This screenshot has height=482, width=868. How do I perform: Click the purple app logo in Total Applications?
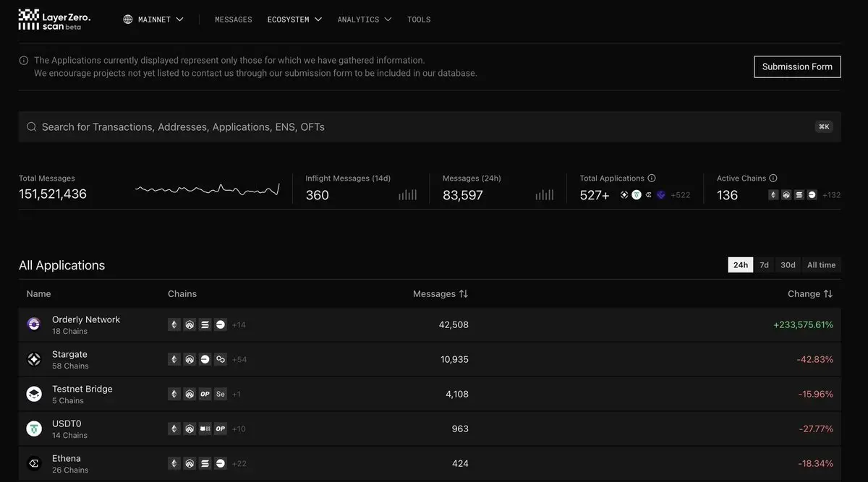pyautogui.click(x=660, y=195)
